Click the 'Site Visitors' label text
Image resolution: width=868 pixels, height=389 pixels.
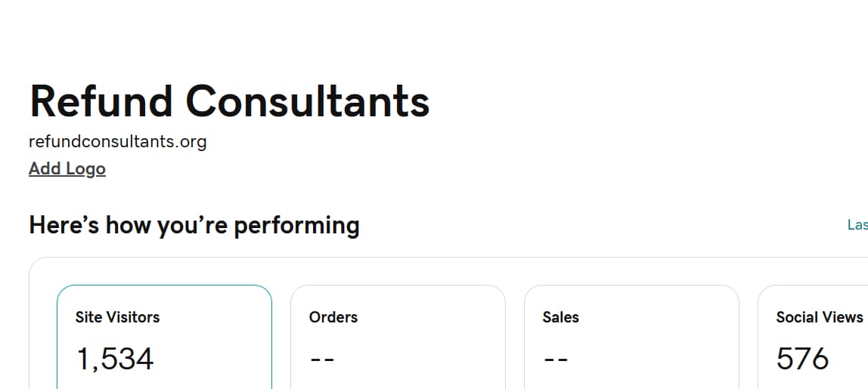click(x=117, y=317)
